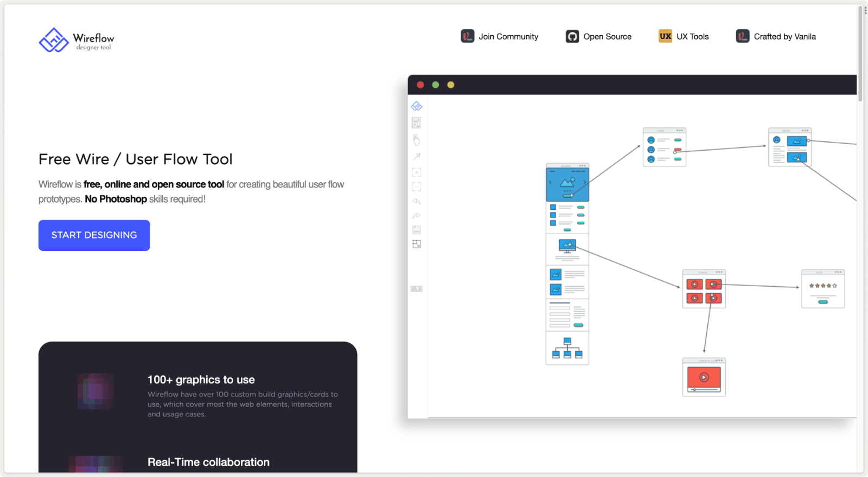Open the Join Community link
The height and width of the screenshot is (477, 868).
tap(508, 36)
